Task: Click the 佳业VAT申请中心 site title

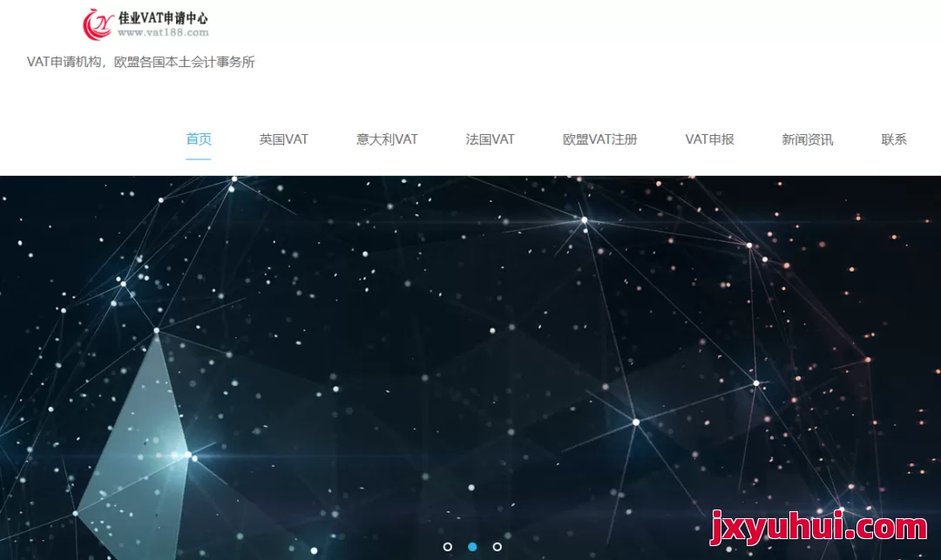Action: click(163, 17)
